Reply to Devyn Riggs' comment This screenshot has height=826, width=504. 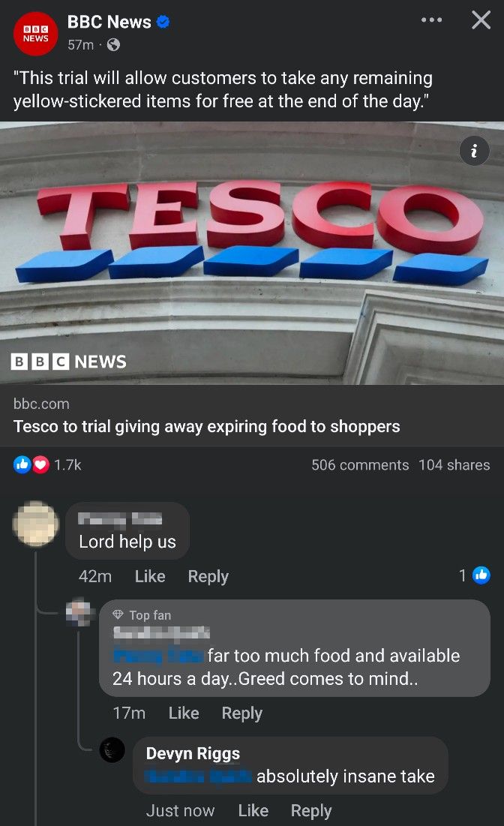311,811
